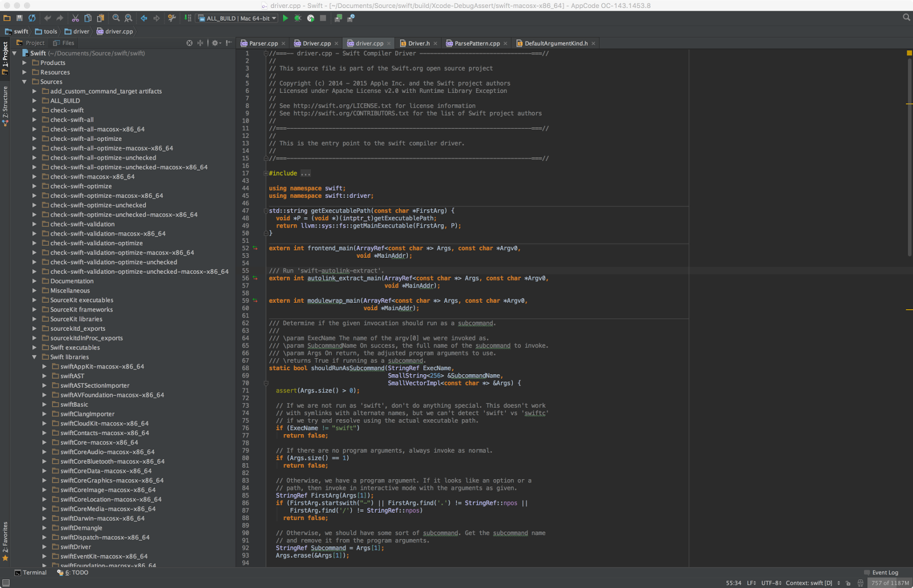913x588 pixels.
Task: Open the inspector hector icon in status bar
Action: [x=861, y=583]
